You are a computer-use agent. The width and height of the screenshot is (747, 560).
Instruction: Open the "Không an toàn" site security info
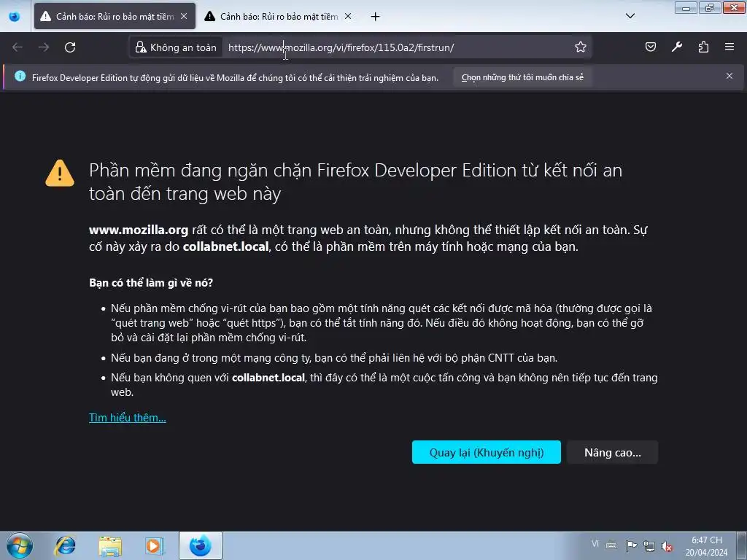[176, 47]
